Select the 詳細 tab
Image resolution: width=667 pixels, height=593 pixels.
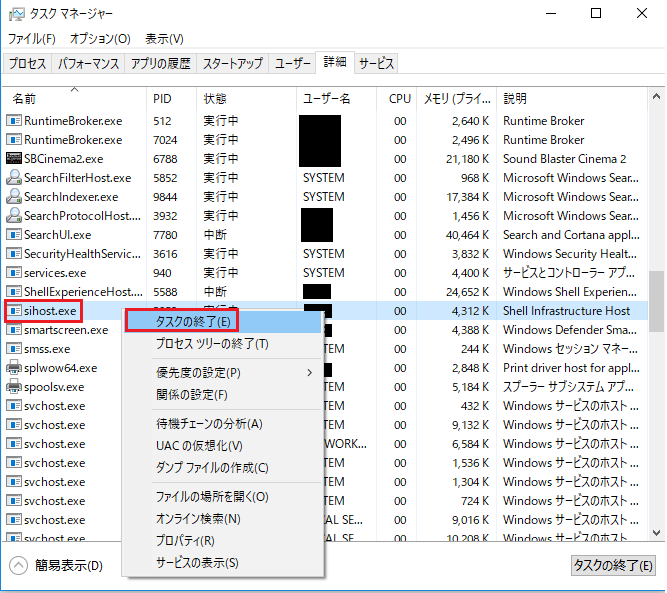click(335, 62)
